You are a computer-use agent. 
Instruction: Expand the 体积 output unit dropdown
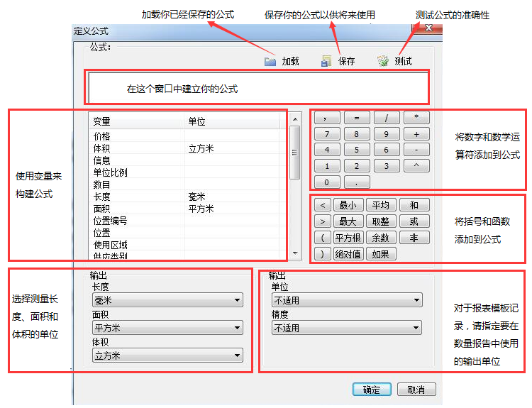(x=167, y=355)
